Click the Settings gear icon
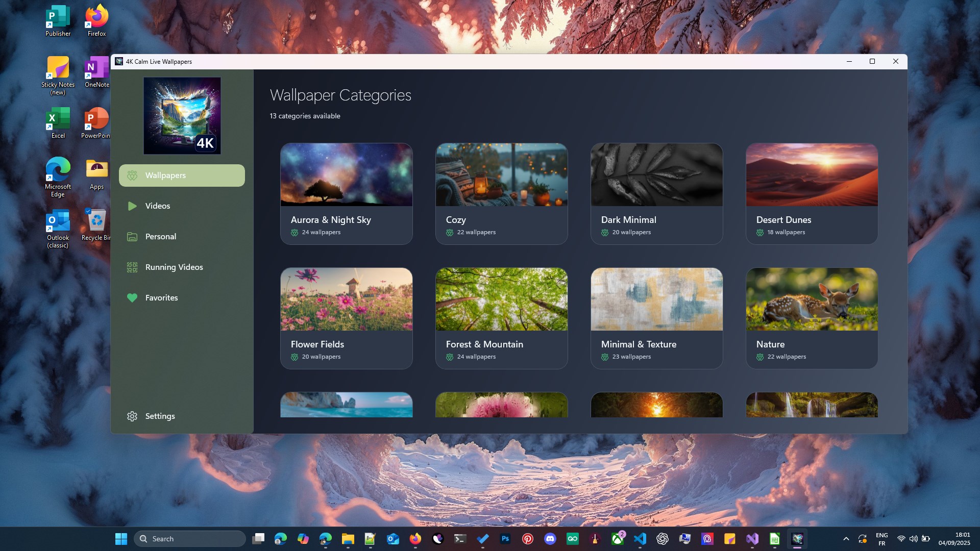This screenshot has height=551, width=980. click(x=132, y=416)
